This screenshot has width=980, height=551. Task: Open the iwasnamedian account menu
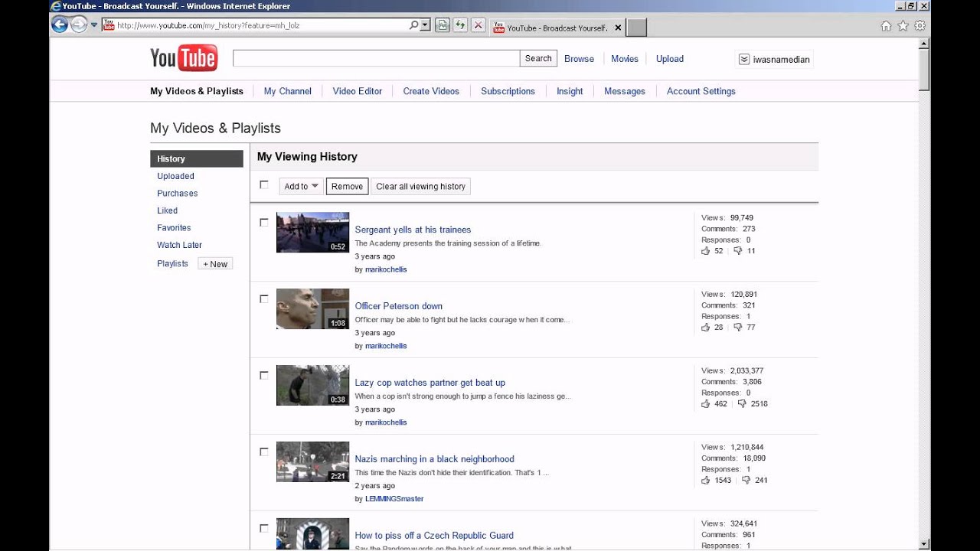(774, 59)
